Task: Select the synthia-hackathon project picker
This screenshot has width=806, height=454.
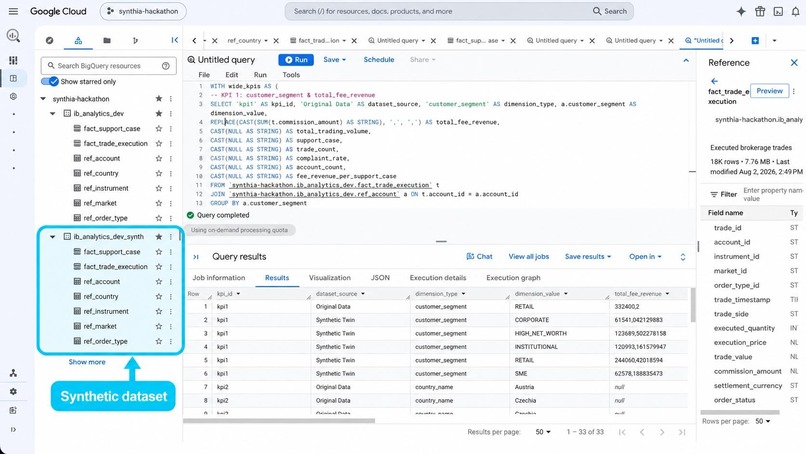Action: point(143,11)
